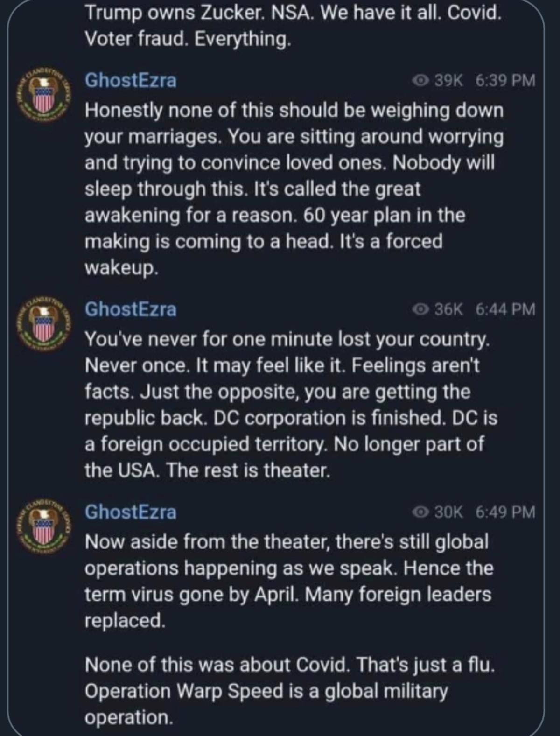Click the message mentioning "DC corporation is finished"
This screenshot has width=560, height=736.
pyautogui.click(x=291, y=404)
